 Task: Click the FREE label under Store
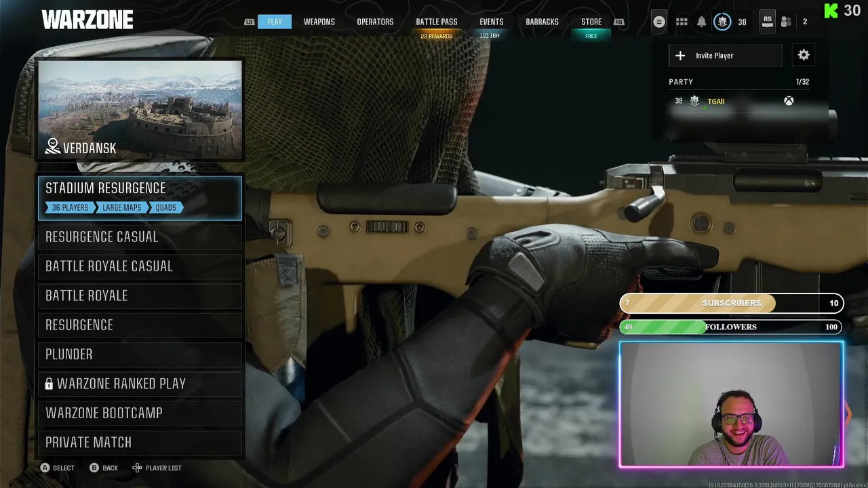click(x=591, y=36)
